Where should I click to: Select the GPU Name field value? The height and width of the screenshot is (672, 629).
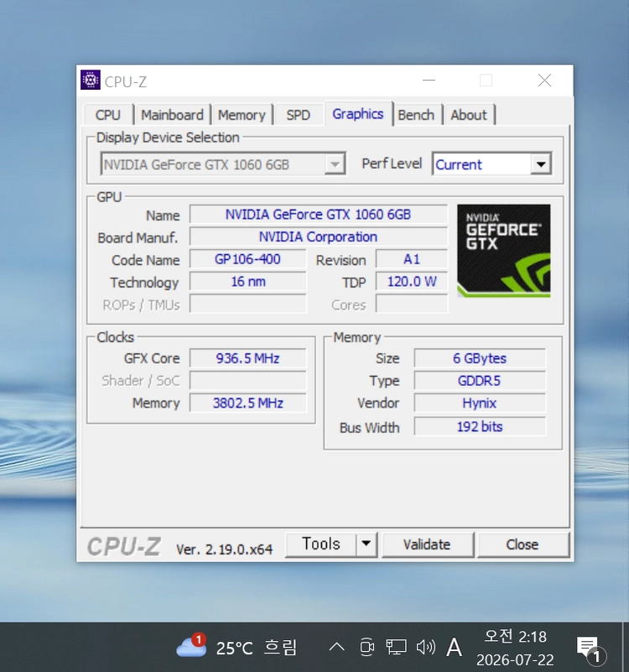click(x=319, y=214)
